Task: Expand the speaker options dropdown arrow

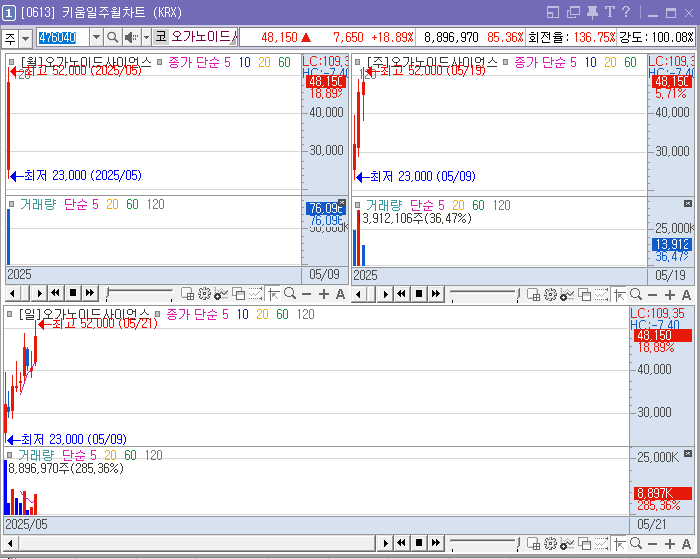Action: pos(146,38)
